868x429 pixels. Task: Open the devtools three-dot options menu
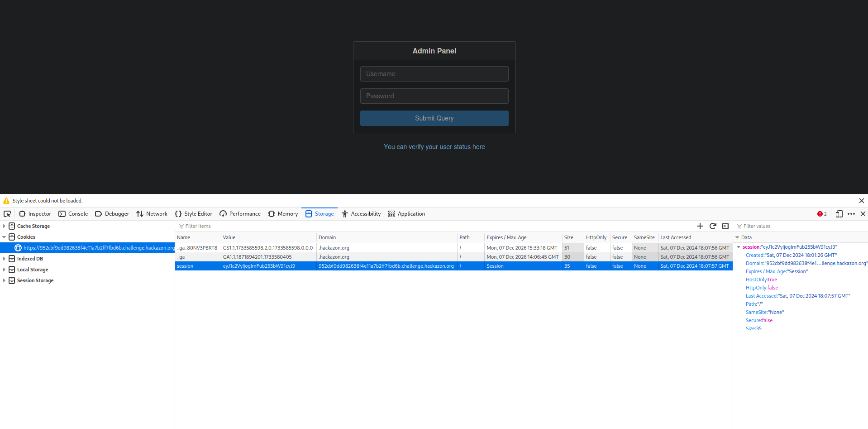[x=851, y=214]
